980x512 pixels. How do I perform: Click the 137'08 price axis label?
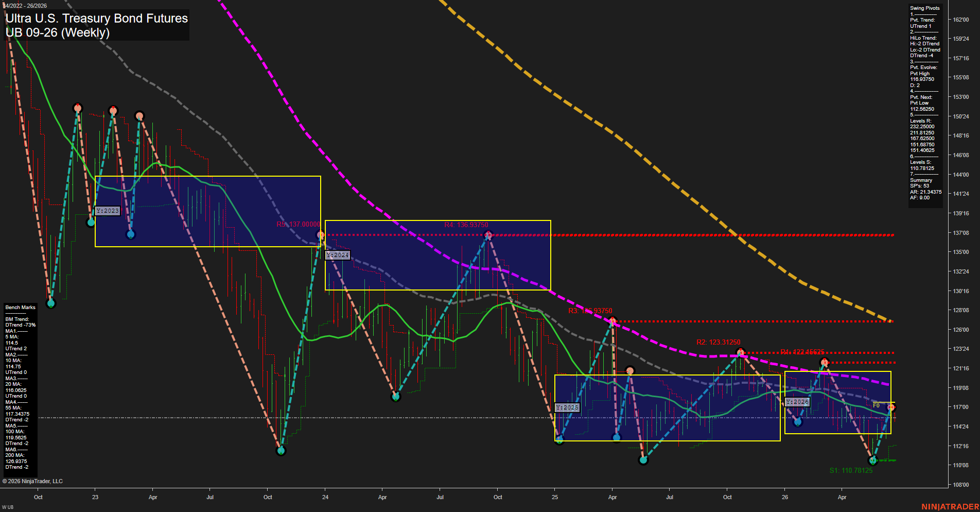[x=960, y=233]
